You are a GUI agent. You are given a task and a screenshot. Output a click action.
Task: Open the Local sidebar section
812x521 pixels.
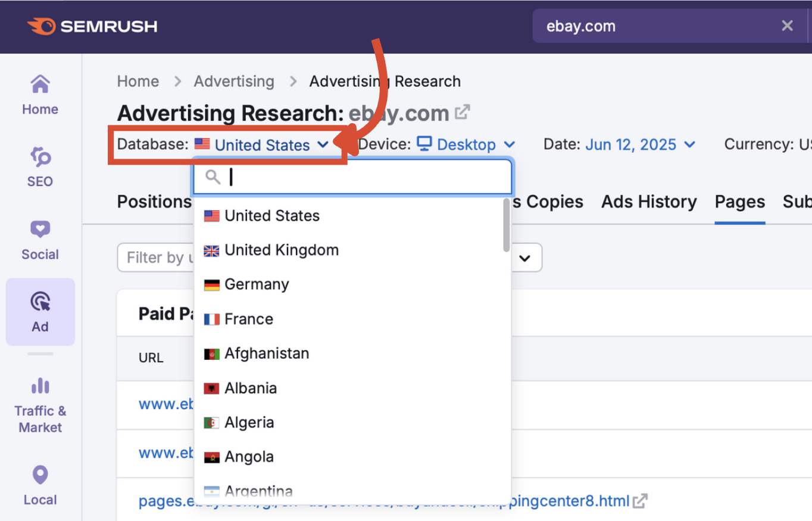(40, 485)
